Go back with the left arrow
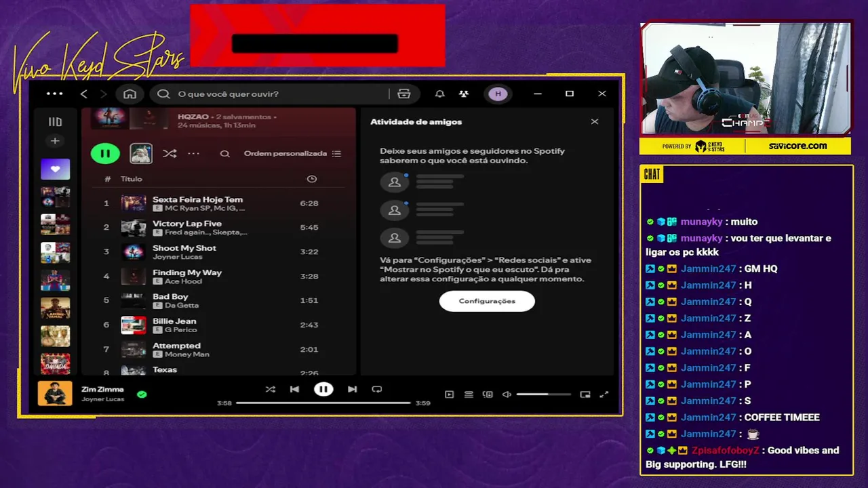This screenshot has width=868, height=488. click(84, 94)
